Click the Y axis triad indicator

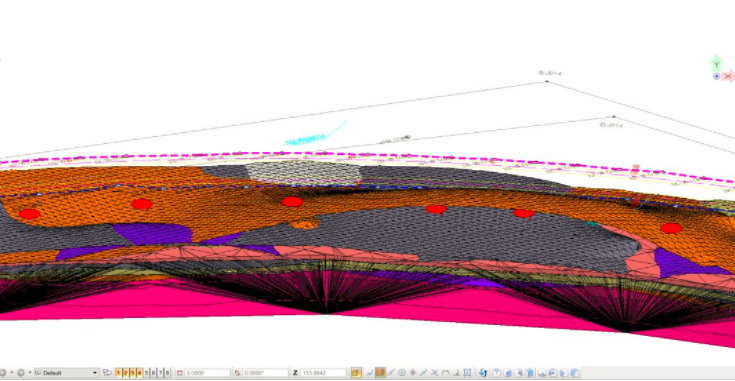(716, 63)
